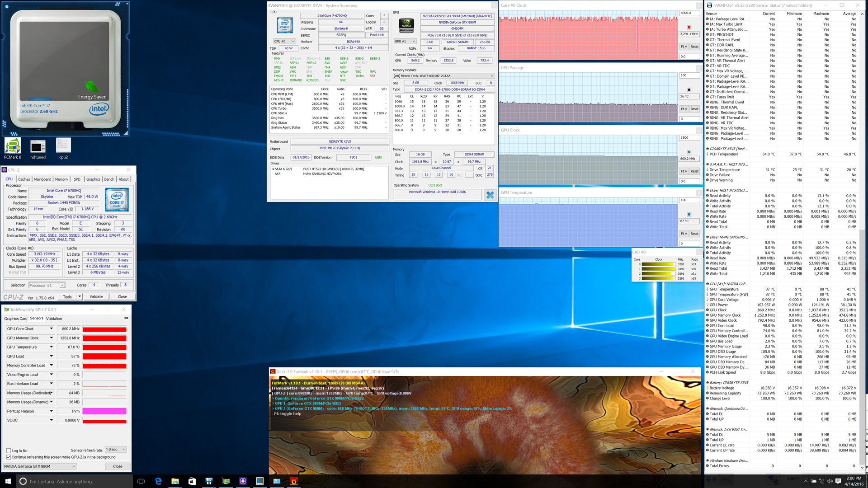Open the hdtuned desktop shortcut
This screenshot has height=488, width=868.
pyautogui.click(x=38, y=147)
